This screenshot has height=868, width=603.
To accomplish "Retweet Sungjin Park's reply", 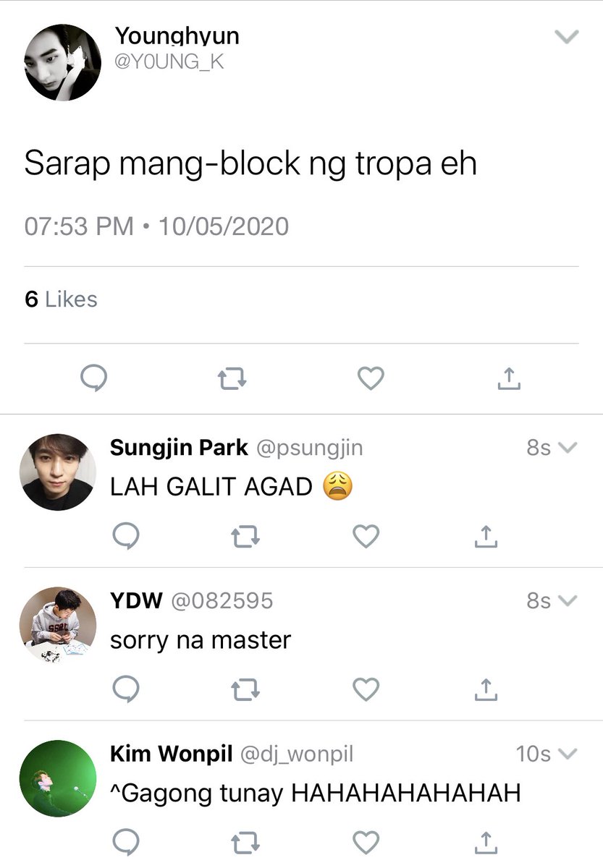I will pyautogui.click(x=245, y=536).
